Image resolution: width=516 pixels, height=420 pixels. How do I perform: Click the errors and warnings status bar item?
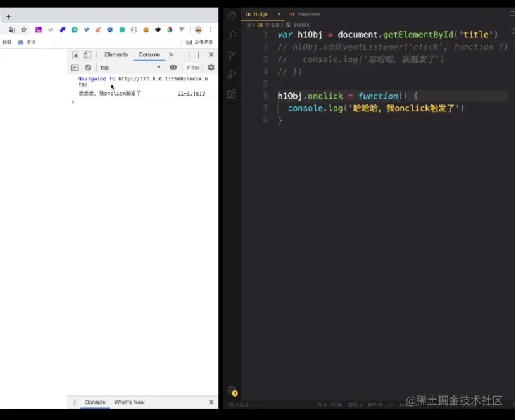pyautogui.click(x=239, y=405)
